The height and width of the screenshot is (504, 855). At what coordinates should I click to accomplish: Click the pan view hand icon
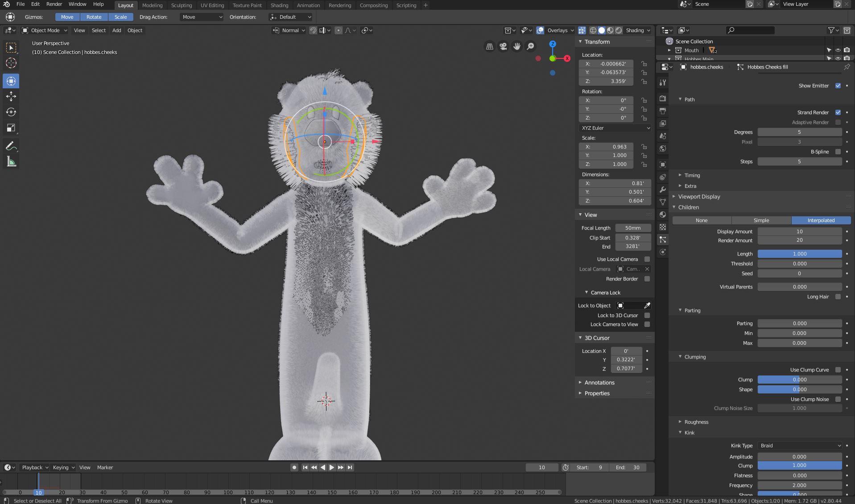[x=517, y=46]
